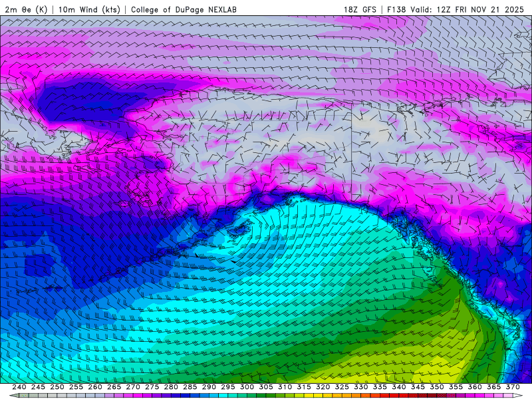Image resolution: width=532 pixels, height=399 pixels.
Task: Click the 365 colorbar label
Action: pyautogui.click(x=494, y=387)
